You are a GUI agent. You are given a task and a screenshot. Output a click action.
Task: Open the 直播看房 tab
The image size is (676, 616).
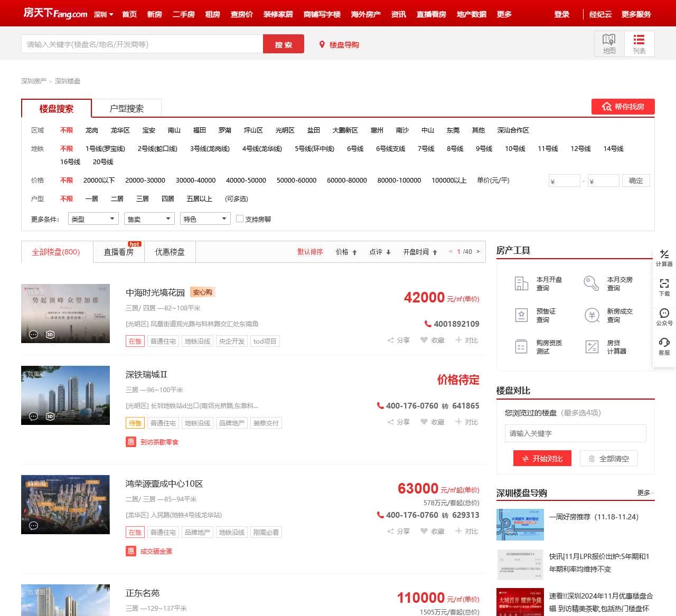[119, 252]
